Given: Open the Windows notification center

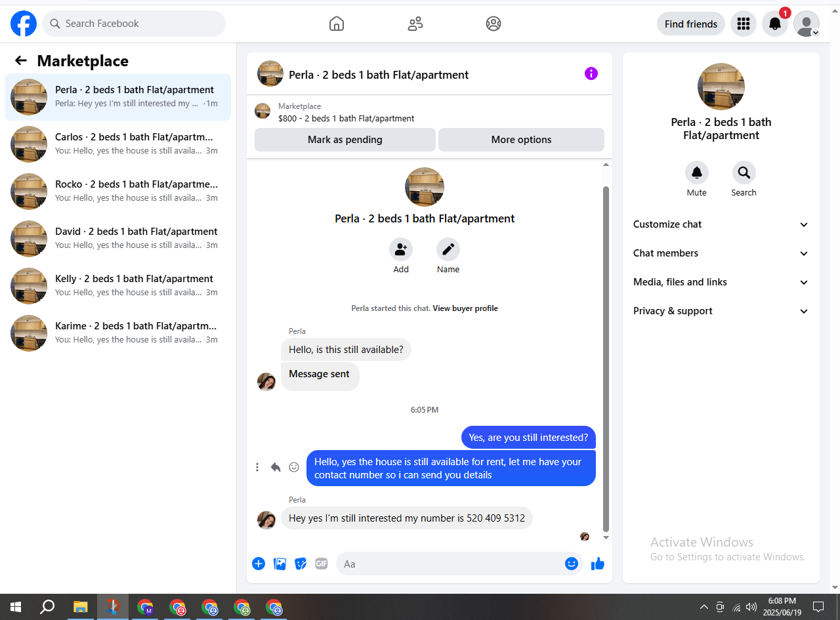Looking at the screenshot, I should tap(818, 607).
